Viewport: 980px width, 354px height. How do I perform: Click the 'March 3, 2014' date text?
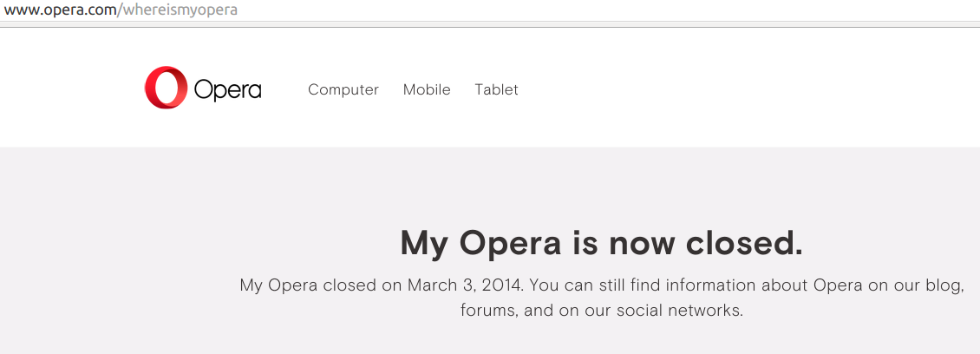coord(464,285)
